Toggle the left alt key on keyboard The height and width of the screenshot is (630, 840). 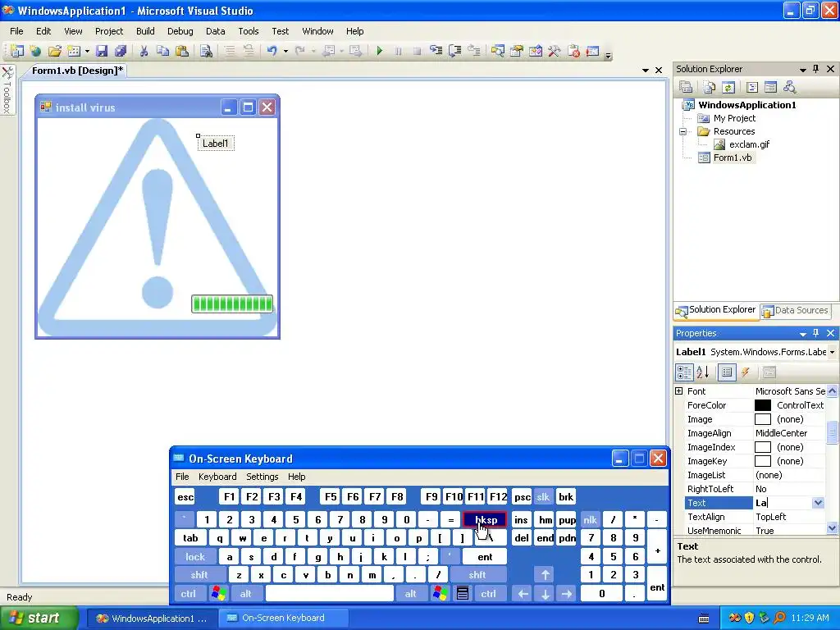pos(245,594)
